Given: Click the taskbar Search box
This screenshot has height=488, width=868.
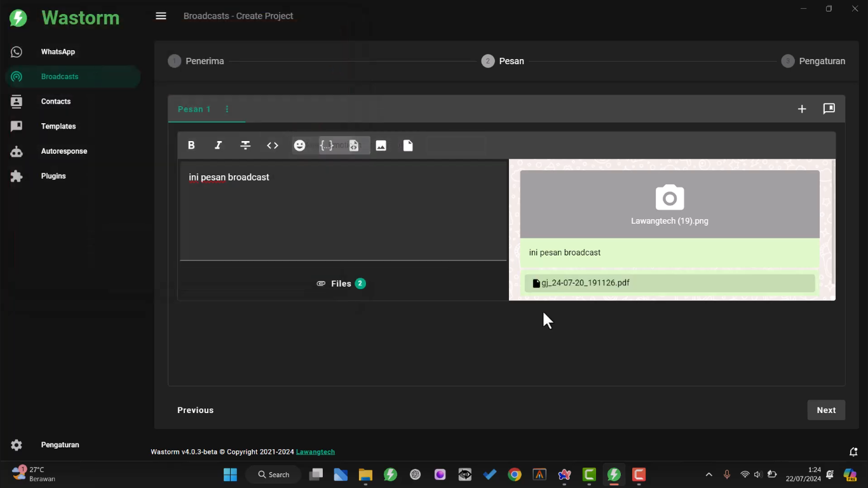Looking at the screenshot, I should [274, 475].
